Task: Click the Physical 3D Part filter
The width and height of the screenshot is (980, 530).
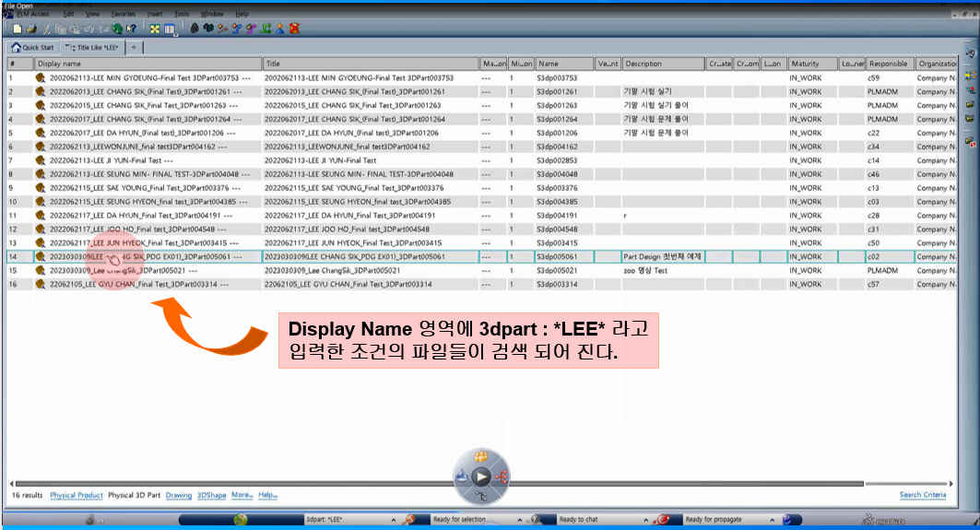Action: coord(134,495)
